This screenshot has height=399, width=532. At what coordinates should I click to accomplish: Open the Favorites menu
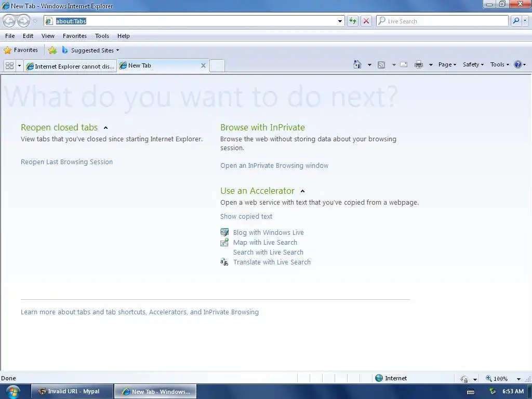(x=75, y=36)
